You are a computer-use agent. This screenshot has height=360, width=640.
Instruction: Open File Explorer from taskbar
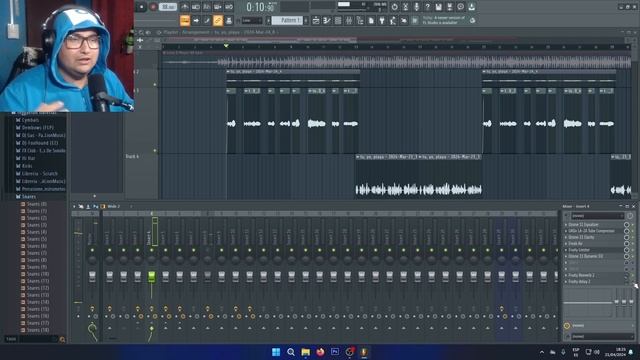(305, 352)
